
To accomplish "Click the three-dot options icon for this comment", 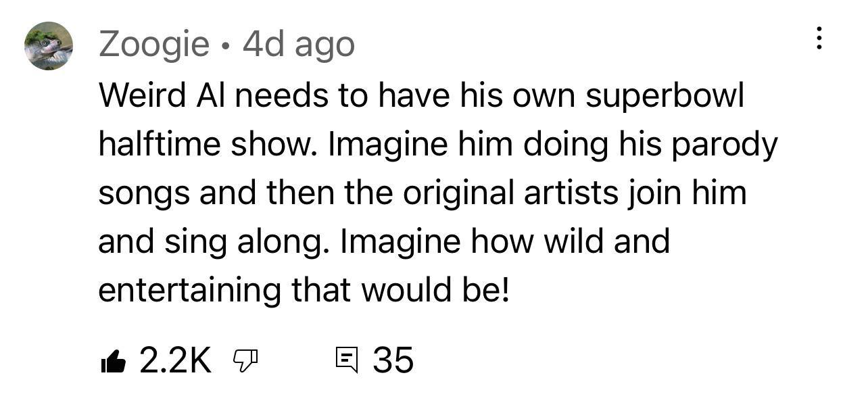I will [819, 39].
